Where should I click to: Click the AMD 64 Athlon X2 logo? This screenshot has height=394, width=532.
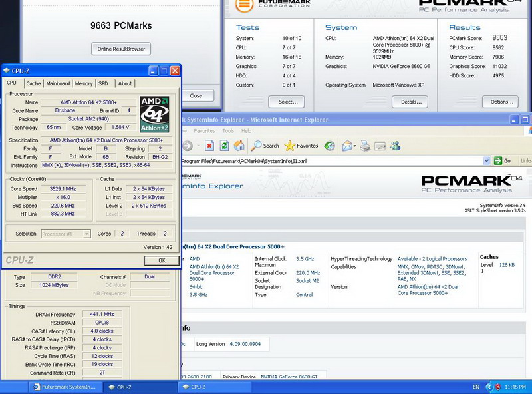(x=154, y=114)
